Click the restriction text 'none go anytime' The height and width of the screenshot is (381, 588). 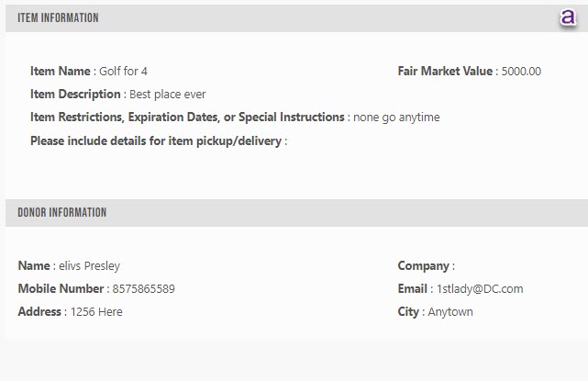coord(396,118)
